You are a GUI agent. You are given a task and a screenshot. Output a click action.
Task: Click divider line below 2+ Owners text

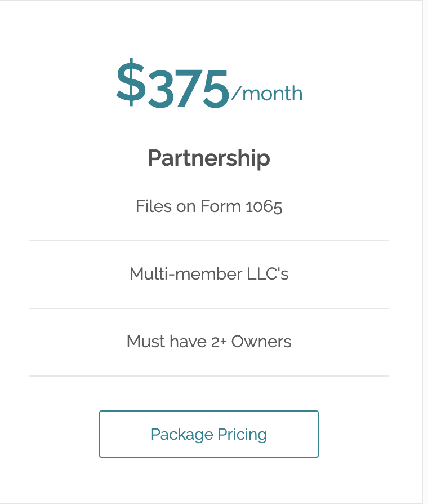[209, 376]
